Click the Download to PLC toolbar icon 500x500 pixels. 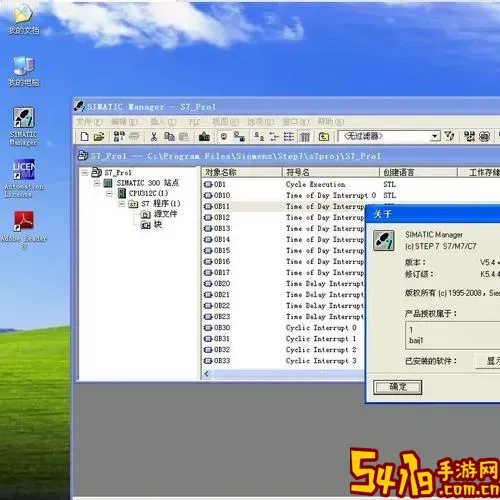click(x=204, y=136)
